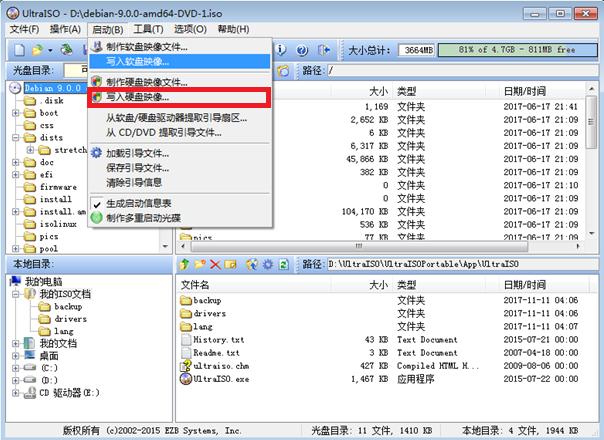
Task: Click the blue gear icon in the local toolbar
Action: tap(268, 264)
